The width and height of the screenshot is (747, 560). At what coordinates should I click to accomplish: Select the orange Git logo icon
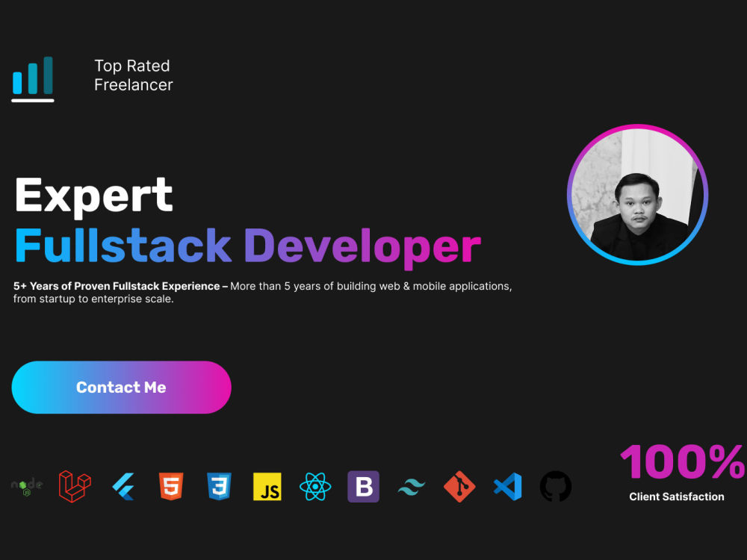[459, 486]
